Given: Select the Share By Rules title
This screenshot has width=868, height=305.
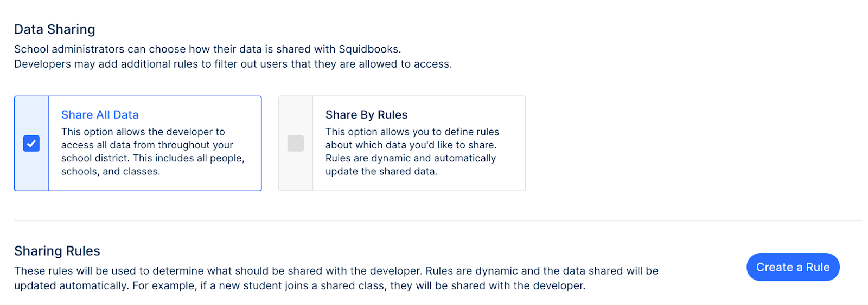Looking at the screenshot, I should coord(366,115).
